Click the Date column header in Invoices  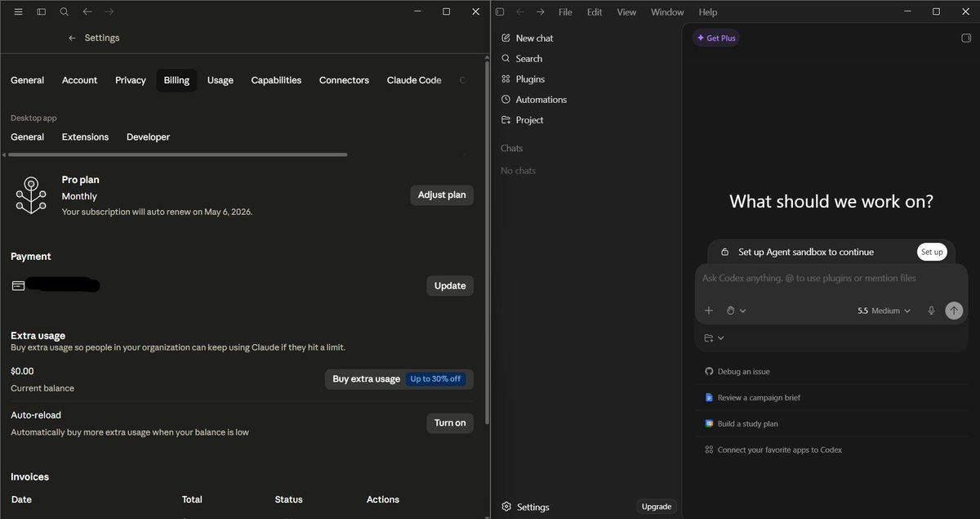coord(21,499)
